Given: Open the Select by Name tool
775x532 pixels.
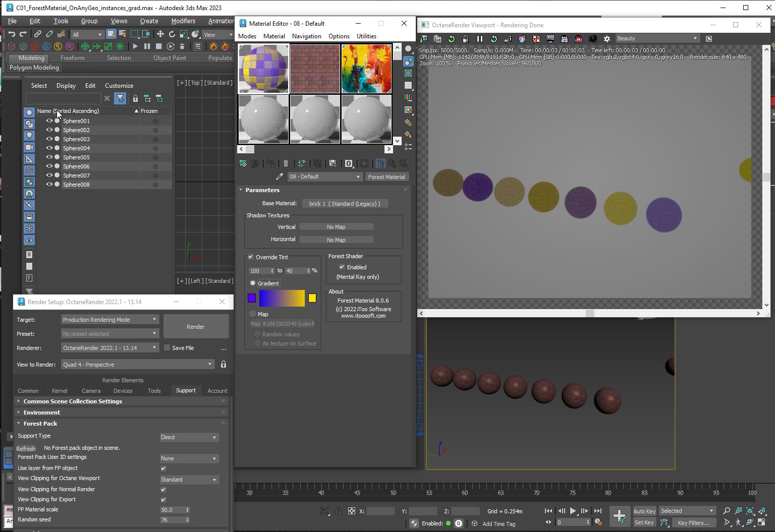Looking at the screenshot, I should [x=122, y=34].
